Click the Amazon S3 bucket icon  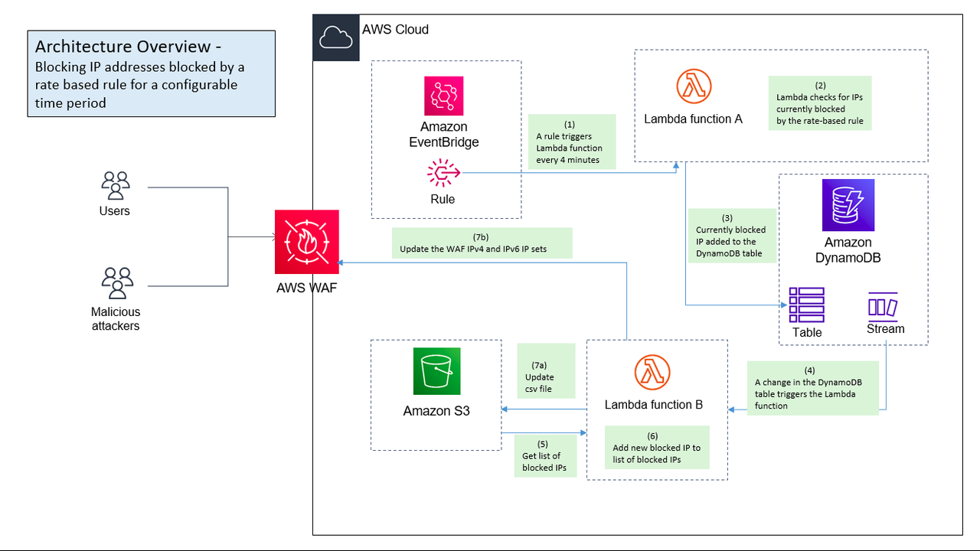(438, 373)
